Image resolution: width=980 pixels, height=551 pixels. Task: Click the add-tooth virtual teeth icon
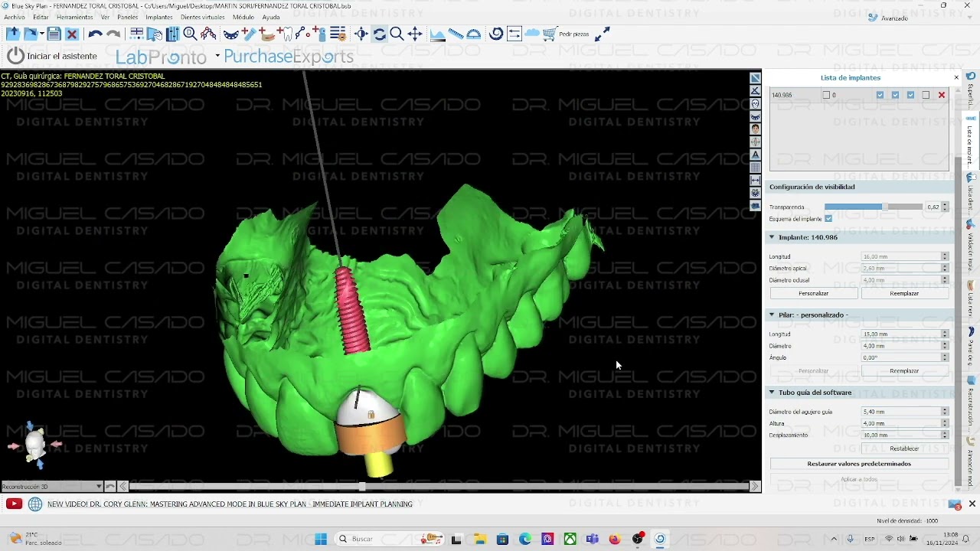(x=286, y=34)
